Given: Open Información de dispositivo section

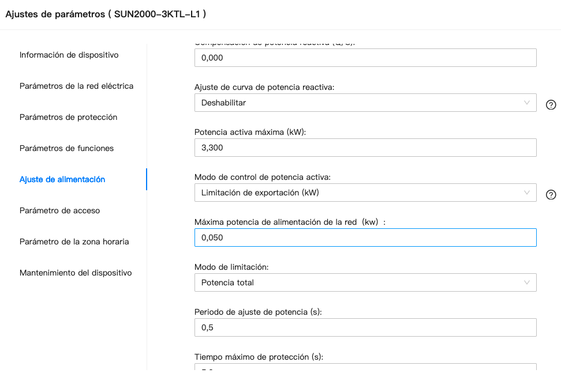Looking at the screenshot, I should pos(69,55).
